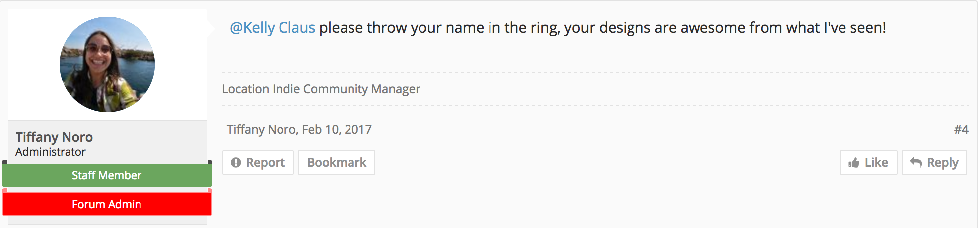Open the #4 post permalink
980x228 pixels.
[x=961, y=129]
